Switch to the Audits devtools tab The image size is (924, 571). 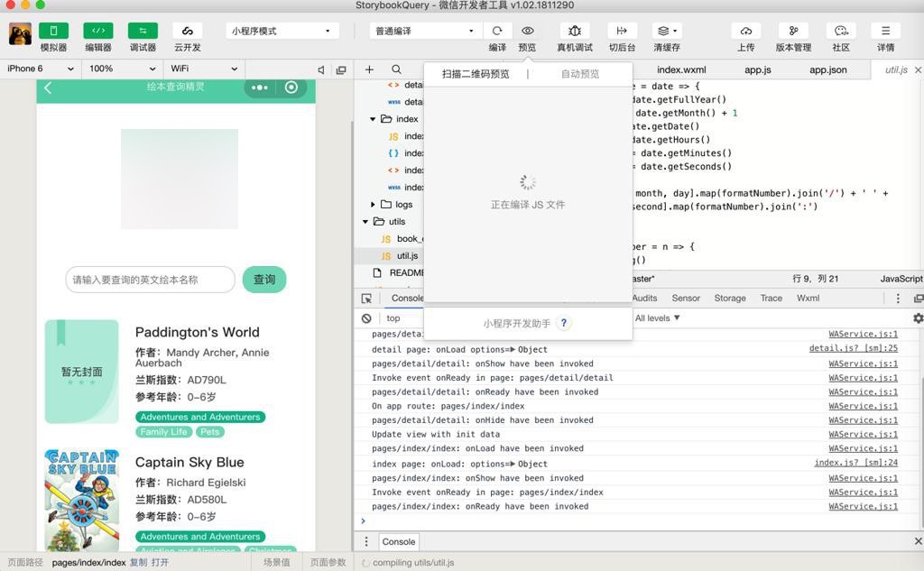click(x=644, y=299)
